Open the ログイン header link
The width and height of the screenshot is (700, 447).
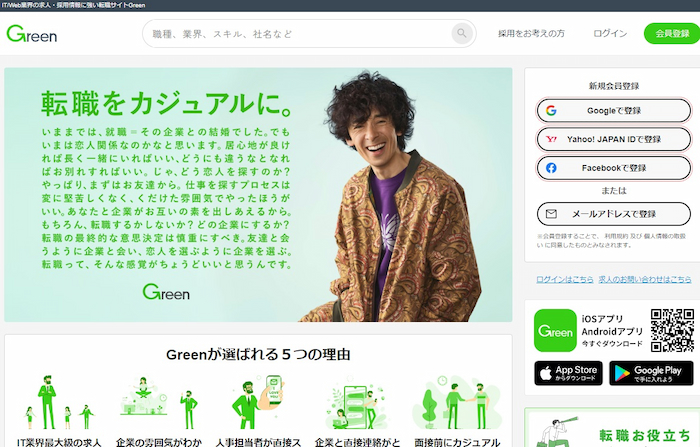[610, 33]
